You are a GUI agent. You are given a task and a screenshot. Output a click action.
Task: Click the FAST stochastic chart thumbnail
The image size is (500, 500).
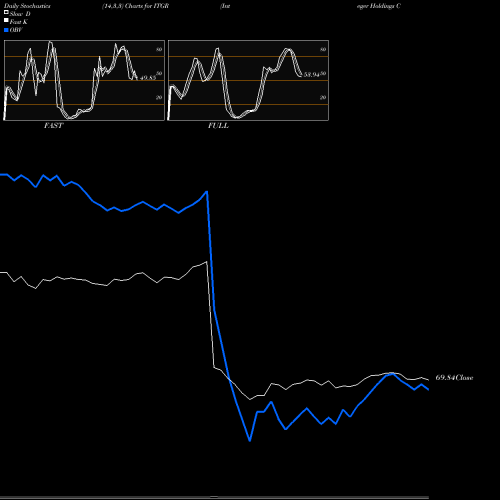[84, 80]
